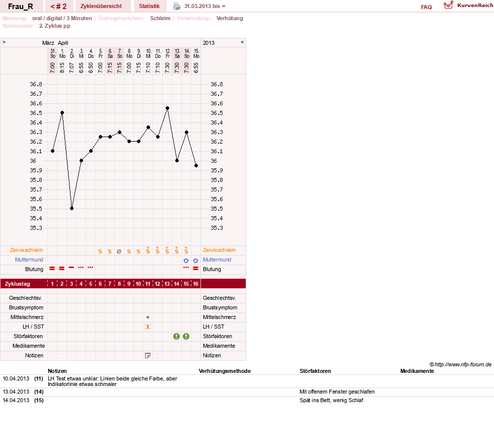The height and width of the screenshot is (448, 494).
Task: Open the Statistik tab
Action: (150, 7)
